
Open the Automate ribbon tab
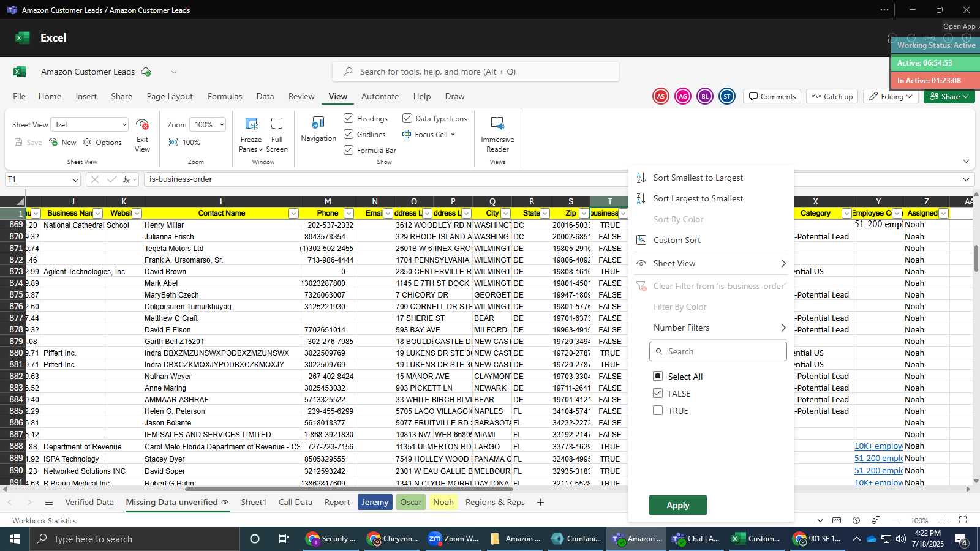(x=380, y=96)
